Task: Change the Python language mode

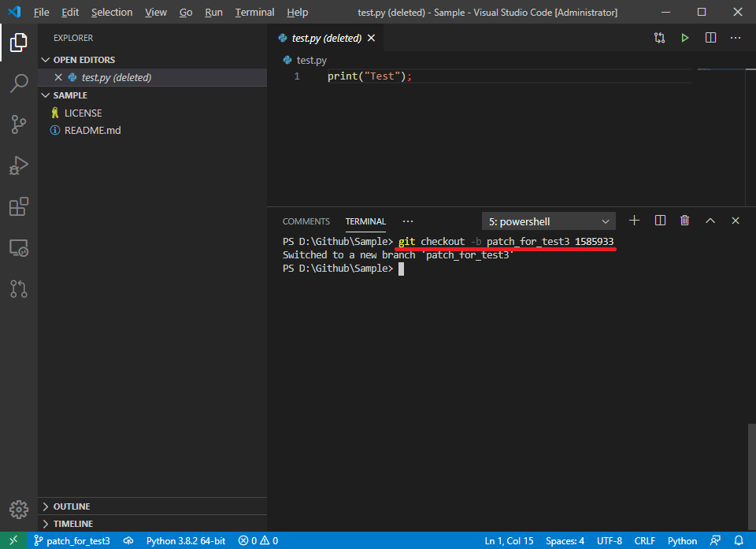Action: (682, 541)
